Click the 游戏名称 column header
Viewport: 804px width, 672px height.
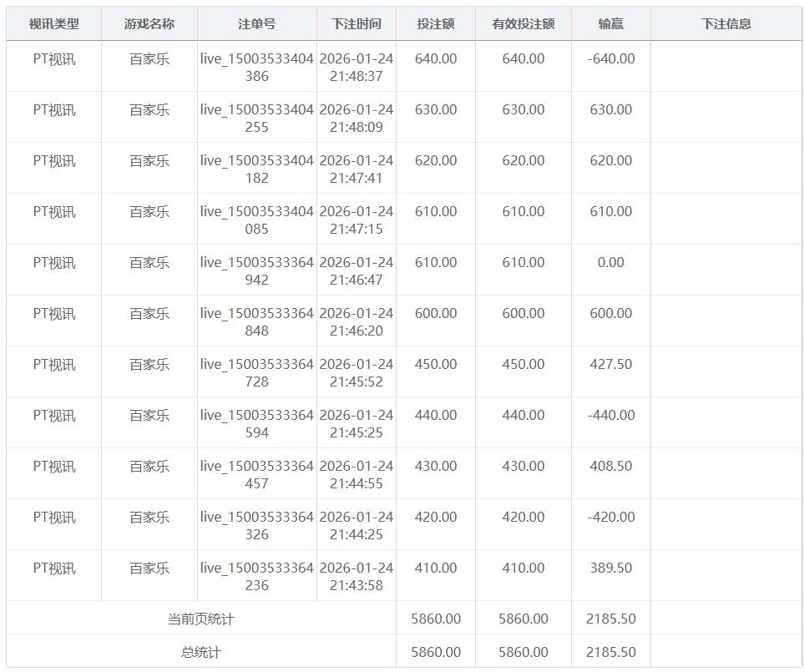[149, 24]
